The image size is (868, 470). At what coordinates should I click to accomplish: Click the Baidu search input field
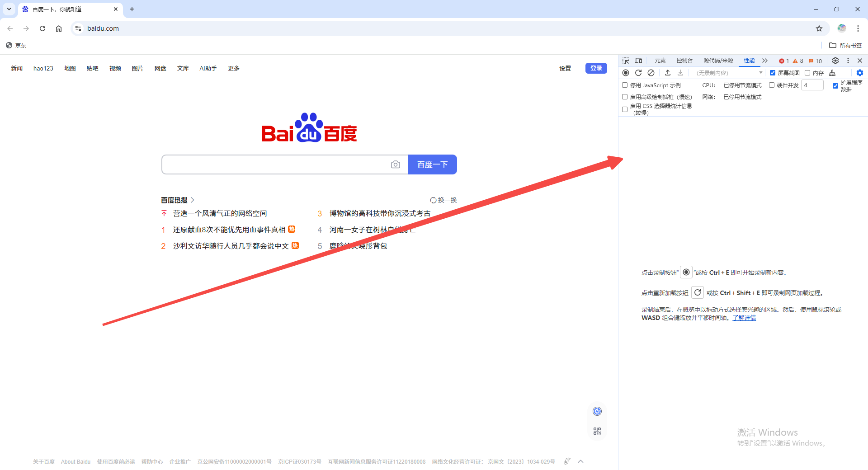(276, 164)
